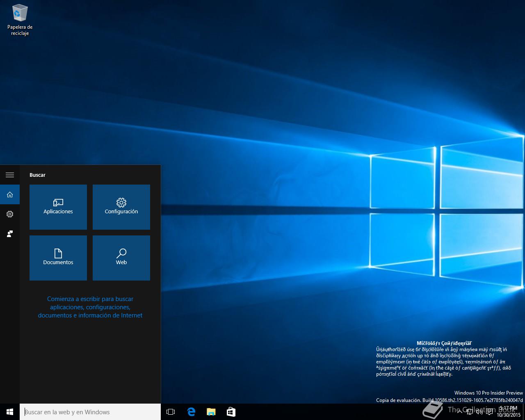Launch Microsoft Edge from the taskbar
Image resolution: width=525 pixels, height=420 pixels.
(x=191, y=412)
